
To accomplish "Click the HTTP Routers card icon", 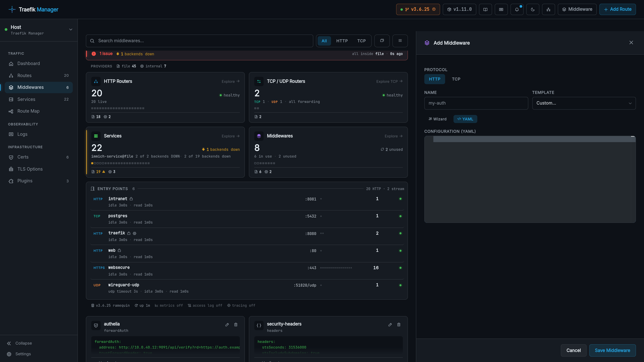I will click(x=96, y=81).
